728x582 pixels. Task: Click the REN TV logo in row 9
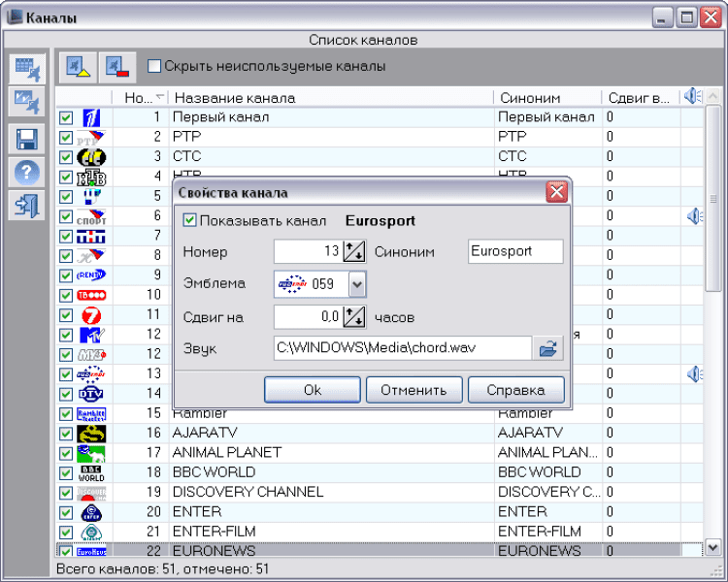91,275
